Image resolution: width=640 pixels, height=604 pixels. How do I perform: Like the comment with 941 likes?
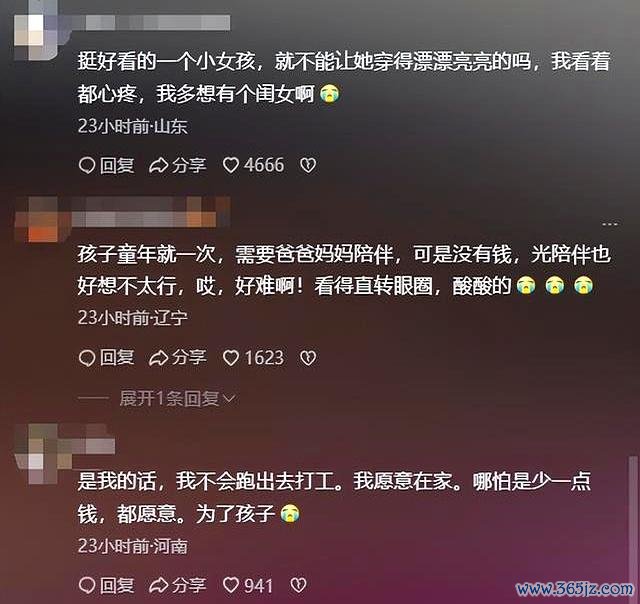[248, 586]
